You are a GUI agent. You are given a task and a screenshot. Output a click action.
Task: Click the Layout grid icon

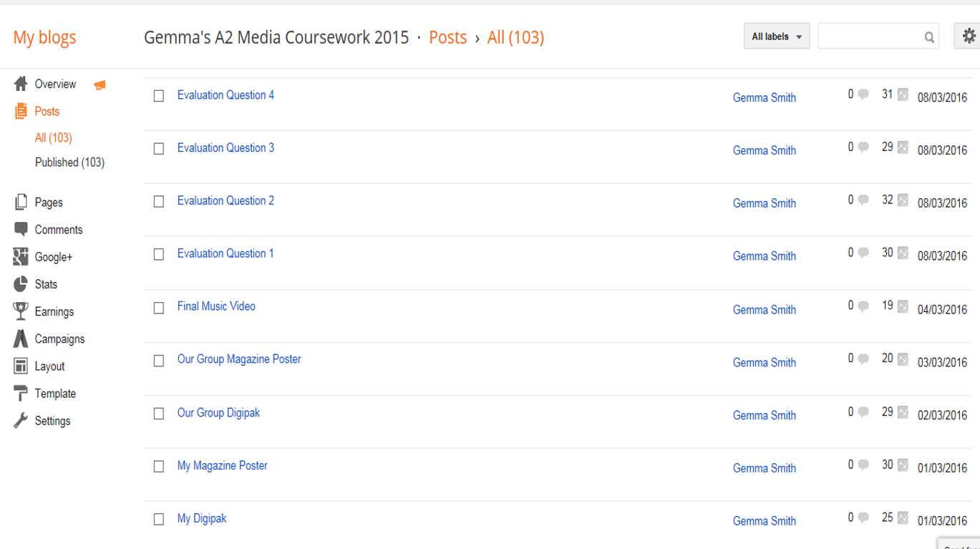coord(21,366)
